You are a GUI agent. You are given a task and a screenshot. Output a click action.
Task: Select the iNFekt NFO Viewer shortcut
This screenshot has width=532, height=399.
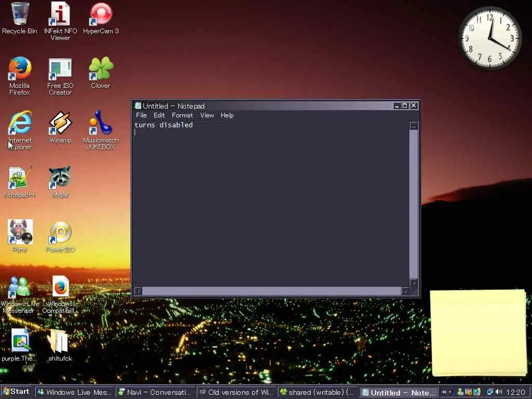click(x=60, y=21)
